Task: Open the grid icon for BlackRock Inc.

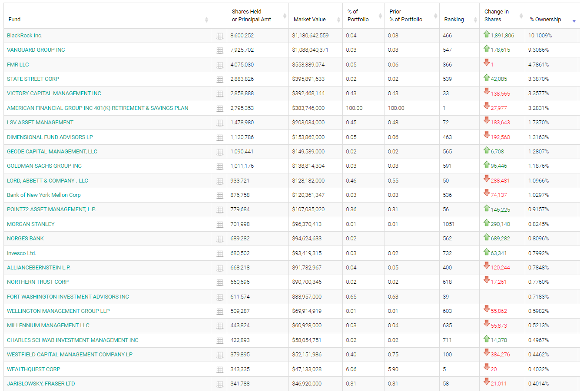Action: (x=220, y=36)
